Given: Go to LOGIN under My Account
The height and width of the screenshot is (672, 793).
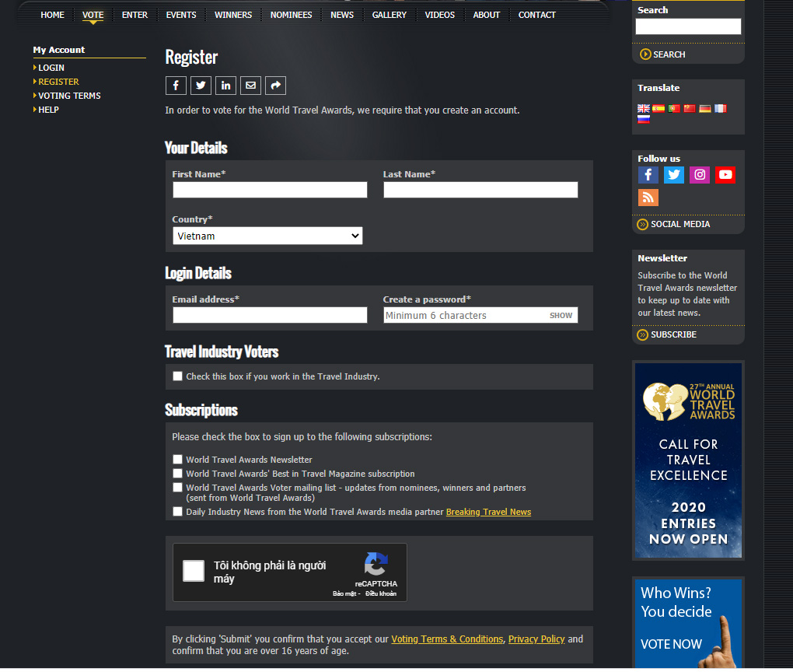Looking at the screenshot, I should 51,68.
